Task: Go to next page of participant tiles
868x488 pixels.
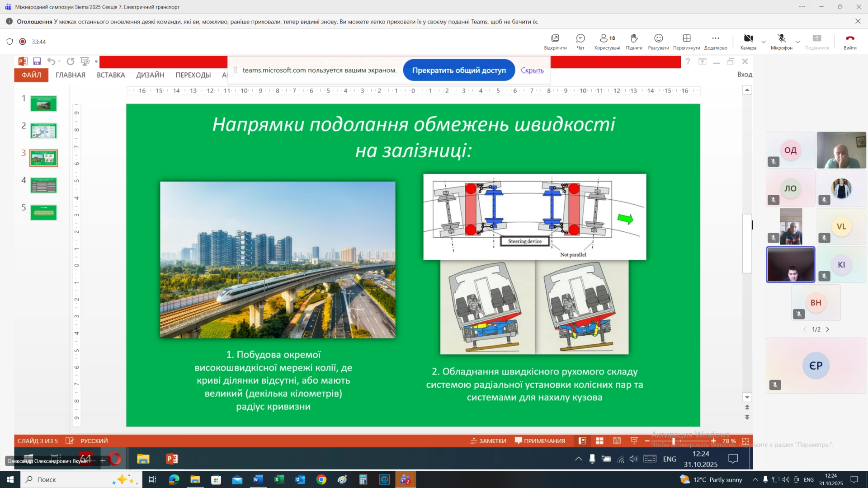Action: tap(828, 329)
